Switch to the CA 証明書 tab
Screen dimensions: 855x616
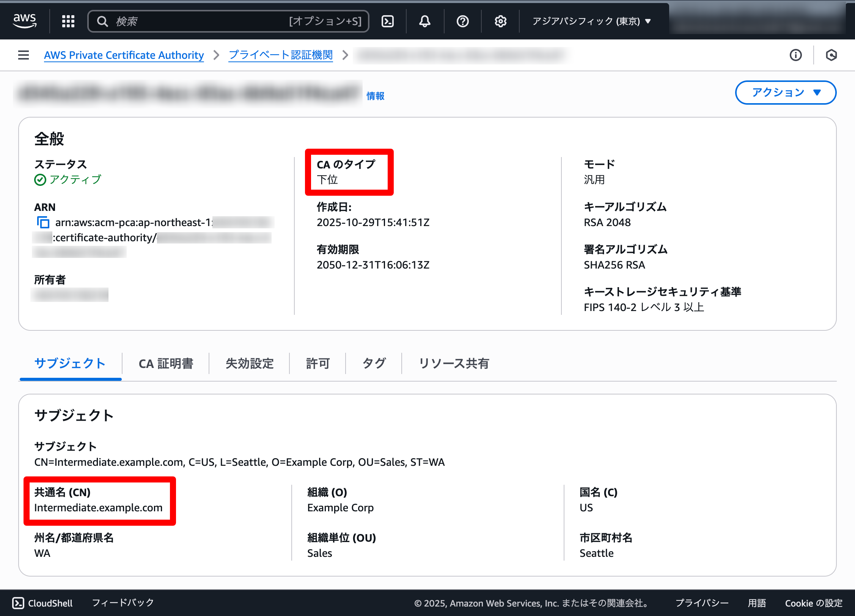coord(166,363)
